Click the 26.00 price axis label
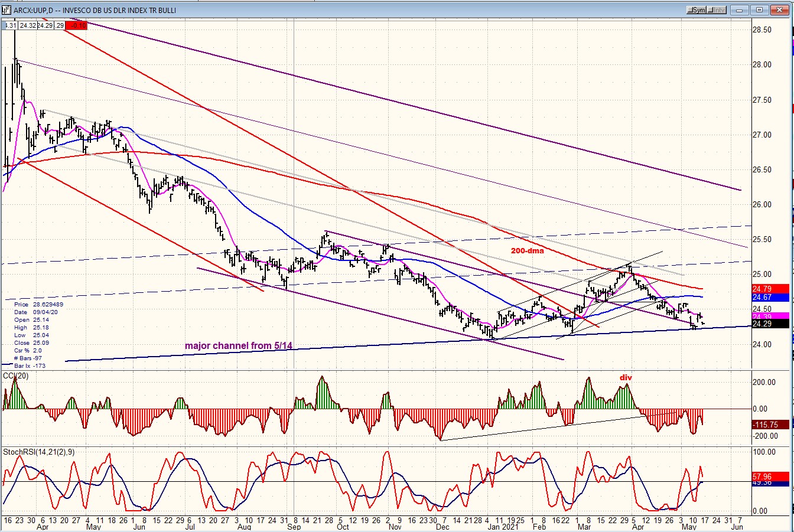794x532 pixels. click(762, 205)
